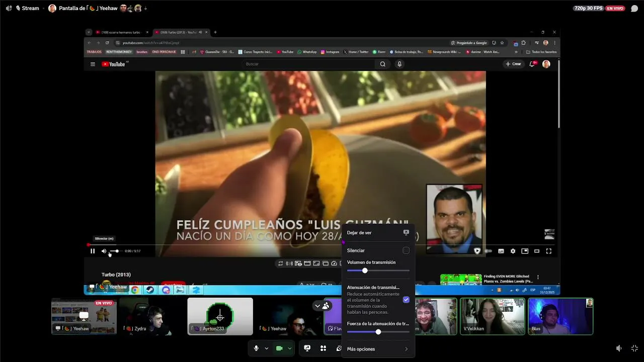The image size is (644, 362).
Task: Open the activities icon in call bar
Action: click(x=323, y=348)
